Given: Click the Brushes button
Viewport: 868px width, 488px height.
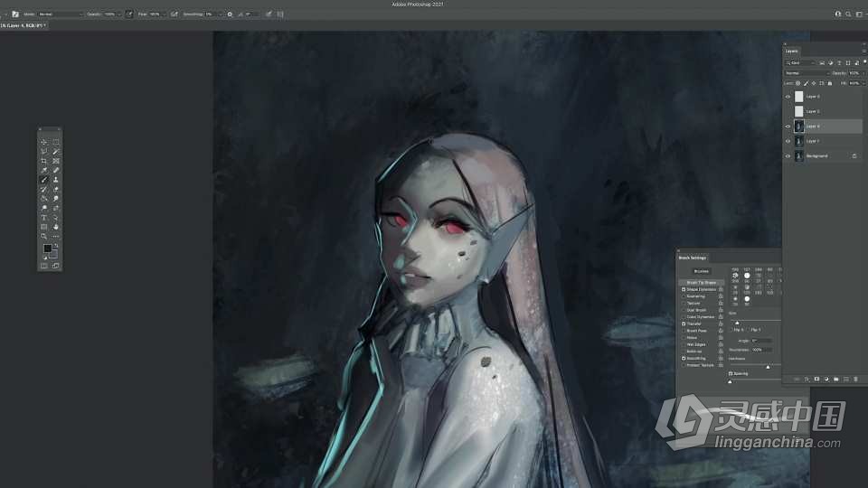Looking at the screenshot, I should pyautogui.click(x=701, y=271).
